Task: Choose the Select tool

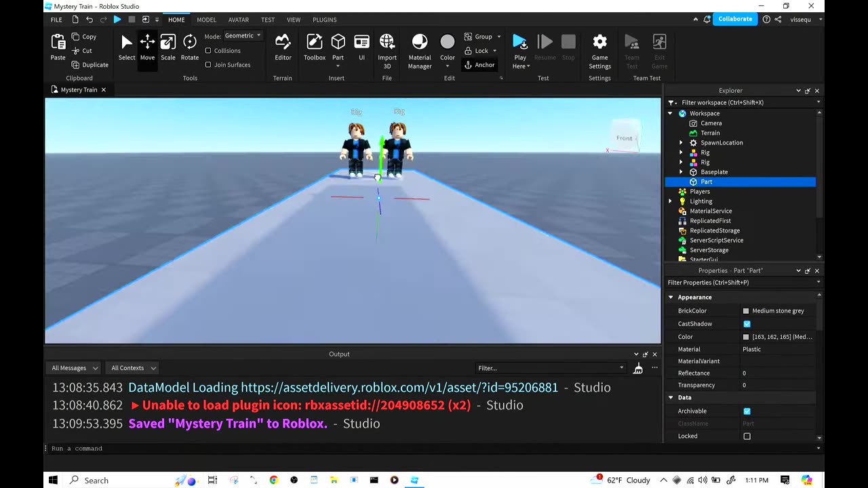Action: (127, 47)
